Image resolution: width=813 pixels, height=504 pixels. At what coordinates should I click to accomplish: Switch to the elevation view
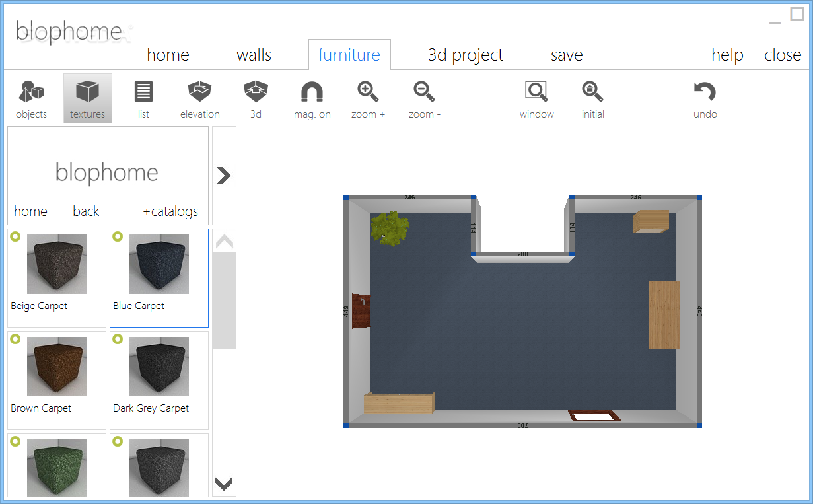pyautogui.click(x=199, y=98)
